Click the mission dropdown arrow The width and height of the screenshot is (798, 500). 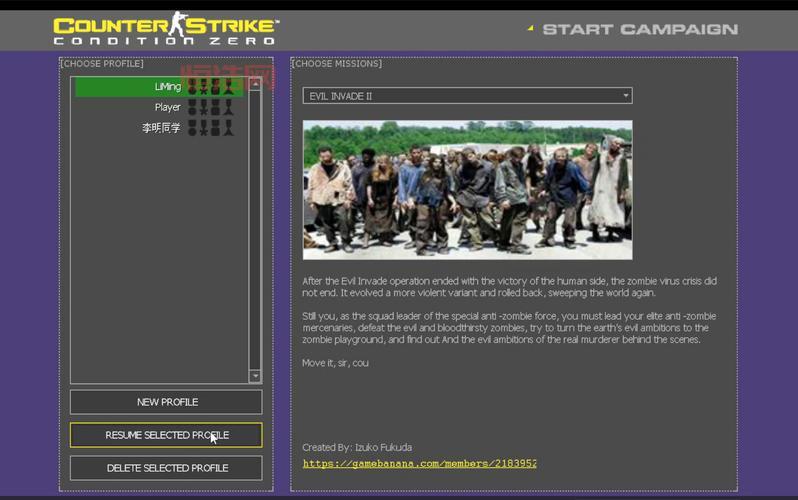[x=625, y=96]
